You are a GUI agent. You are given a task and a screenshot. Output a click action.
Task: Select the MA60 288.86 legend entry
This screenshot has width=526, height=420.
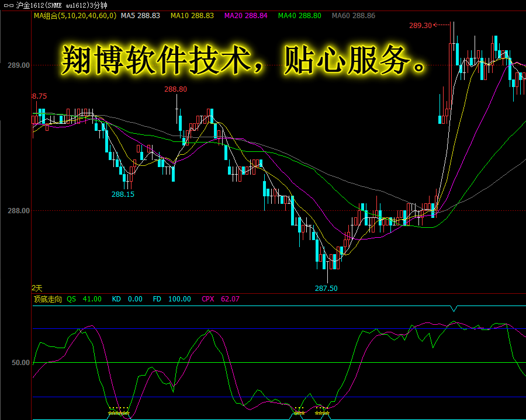[354, 16]
